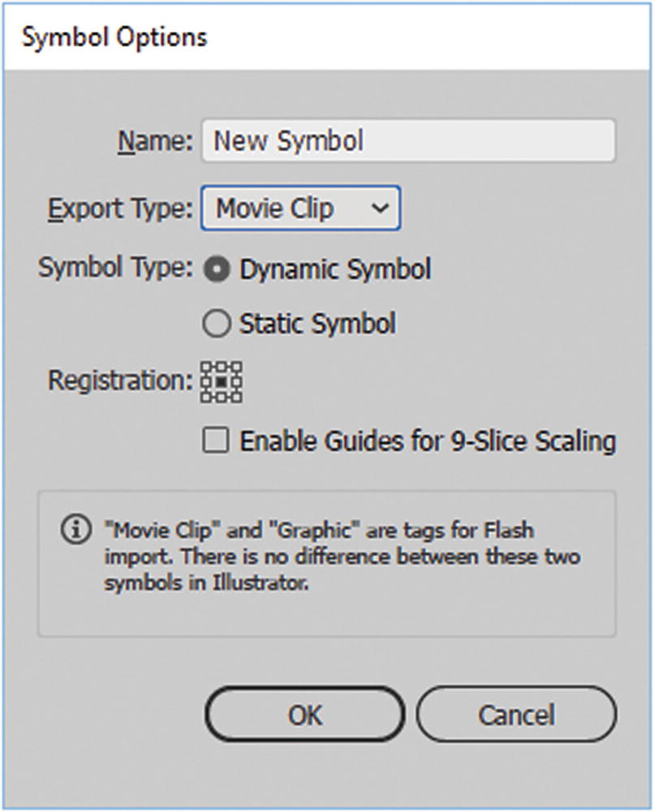Click the Name field containing New Symbol
Viewport: 654px width, 812px height.
[x=408, y=141]
